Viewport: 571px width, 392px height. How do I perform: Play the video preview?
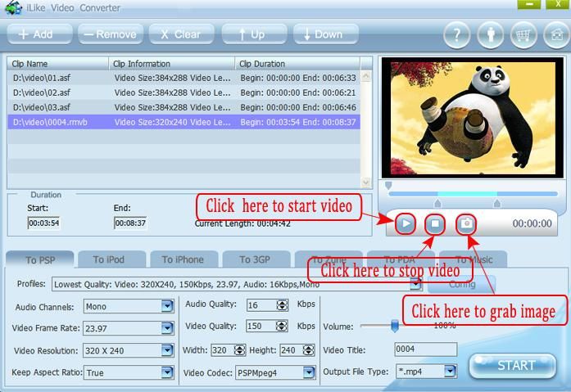click(x=406, y=223)
